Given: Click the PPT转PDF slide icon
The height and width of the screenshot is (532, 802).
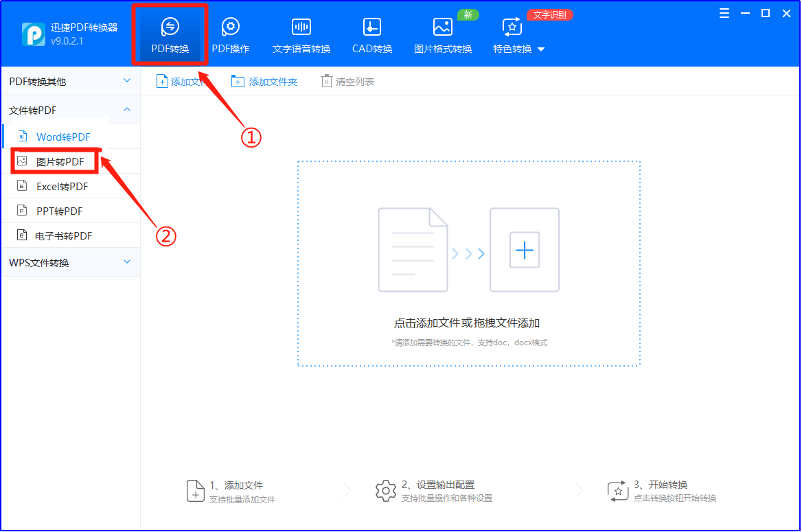Looking at the screenshot, I should pyautogui.click(x=22, y=210).
